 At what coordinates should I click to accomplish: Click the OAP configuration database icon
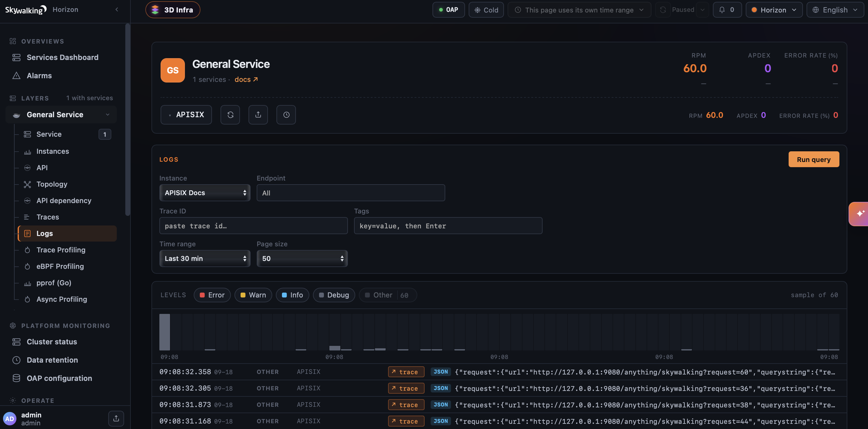16,378
